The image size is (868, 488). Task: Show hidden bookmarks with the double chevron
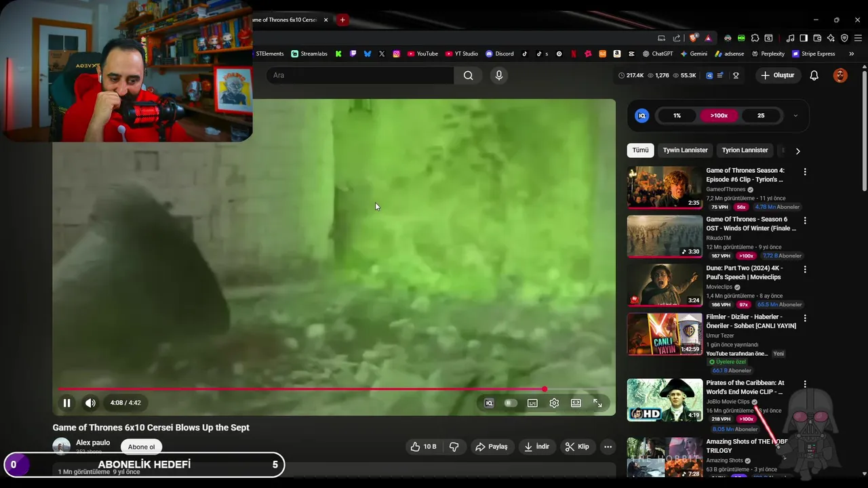pyautogui.click(x=851, y=54)
